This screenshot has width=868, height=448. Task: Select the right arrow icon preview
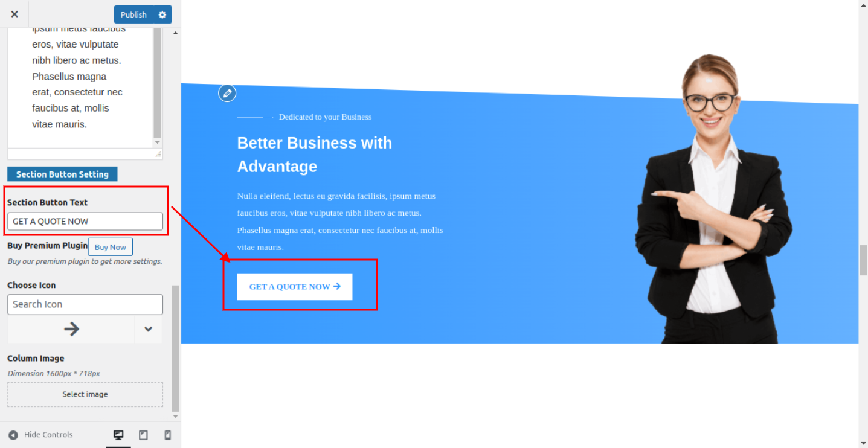71,329
